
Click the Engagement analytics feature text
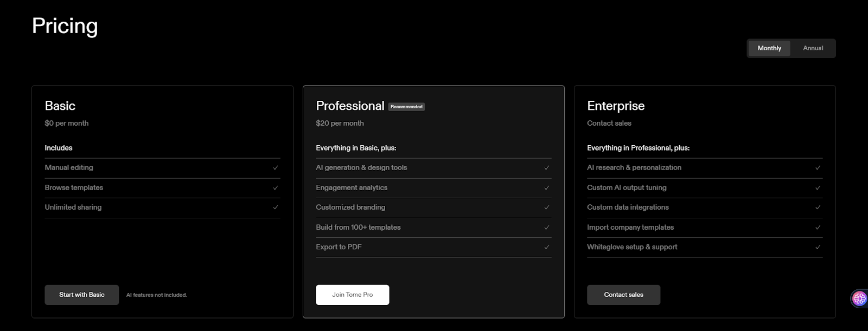[x=352, y=187]
